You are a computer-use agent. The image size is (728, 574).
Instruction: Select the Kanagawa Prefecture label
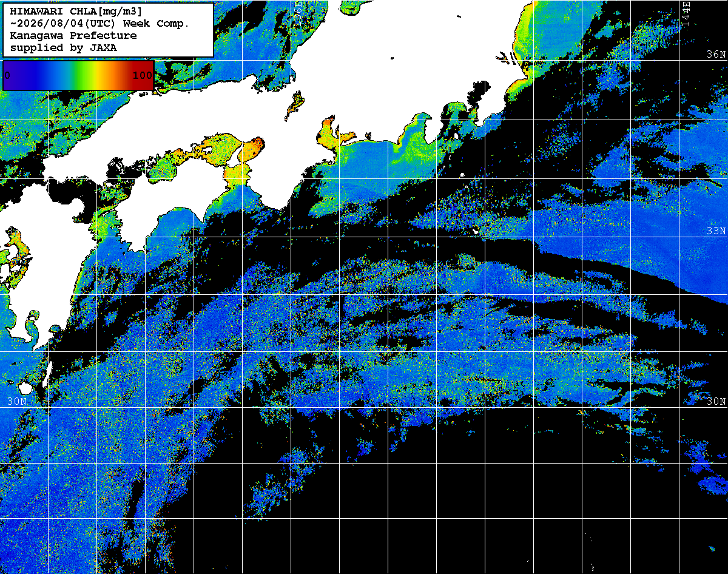(x=73, y=36)
